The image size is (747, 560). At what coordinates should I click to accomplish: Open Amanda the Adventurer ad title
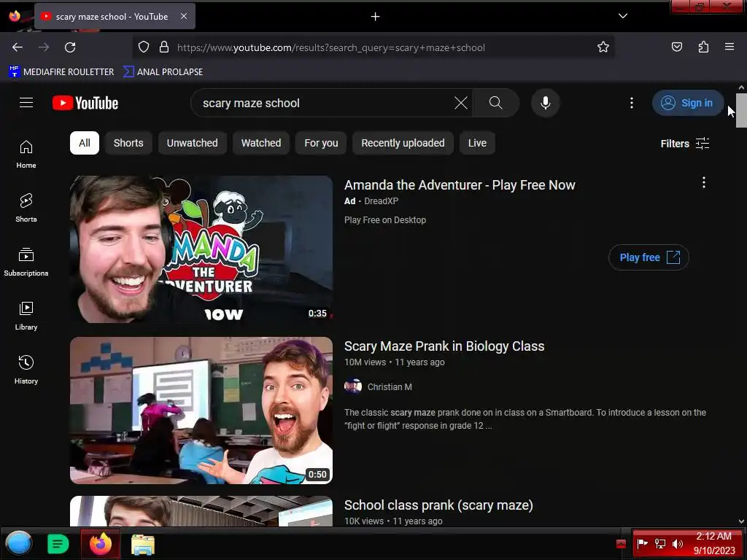pos(460,185)
